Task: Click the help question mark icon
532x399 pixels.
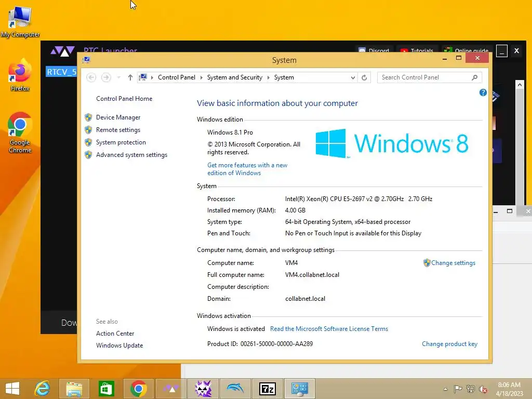Action: (483, 92)
